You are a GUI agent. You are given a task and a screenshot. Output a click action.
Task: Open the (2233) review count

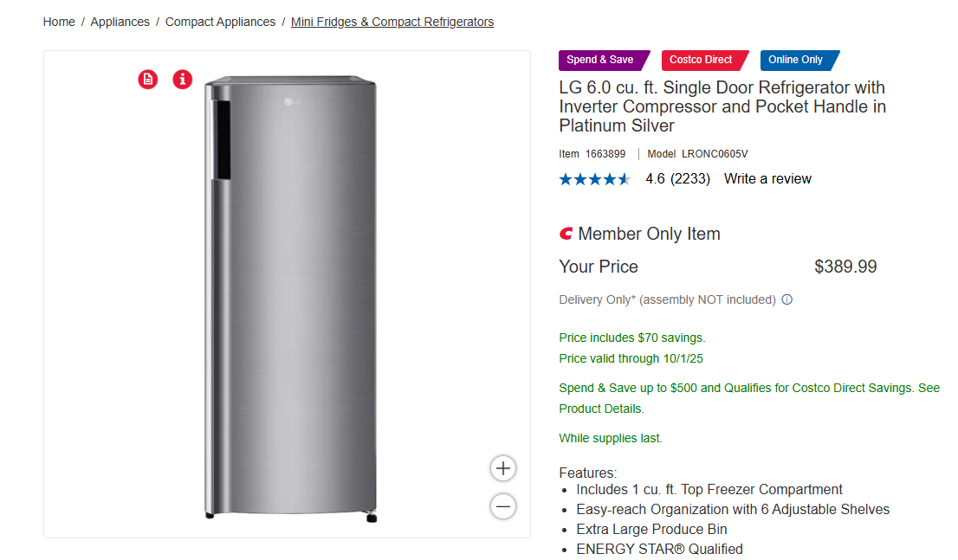point(690,179)
